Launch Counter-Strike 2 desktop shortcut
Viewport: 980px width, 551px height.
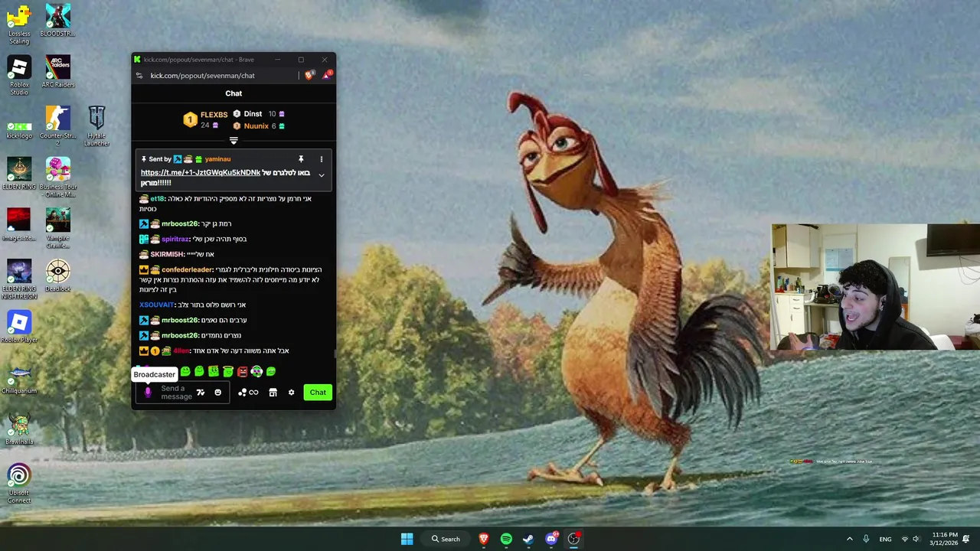(x=57, y=127)
